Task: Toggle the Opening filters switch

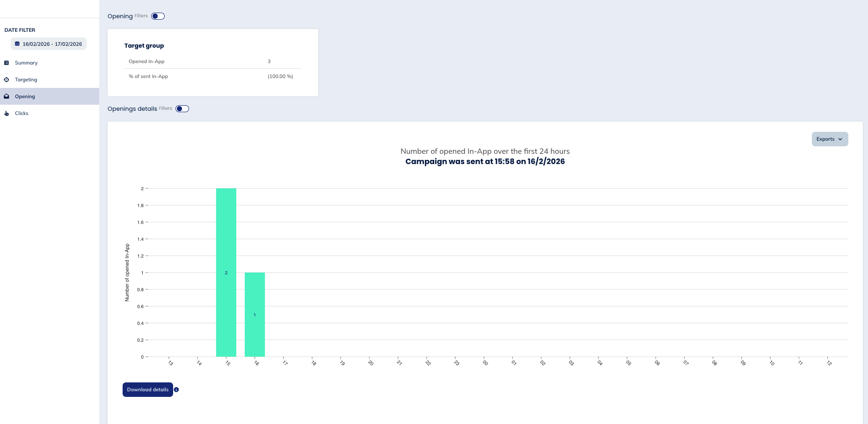Action: 158,16
